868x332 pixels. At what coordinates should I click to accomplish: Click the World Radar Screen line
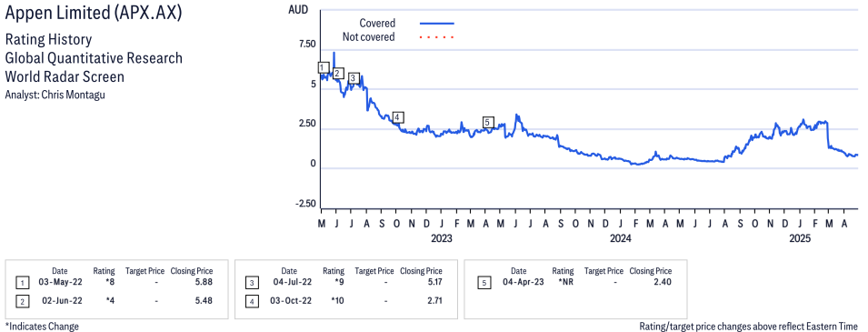(x=65, y=76)
